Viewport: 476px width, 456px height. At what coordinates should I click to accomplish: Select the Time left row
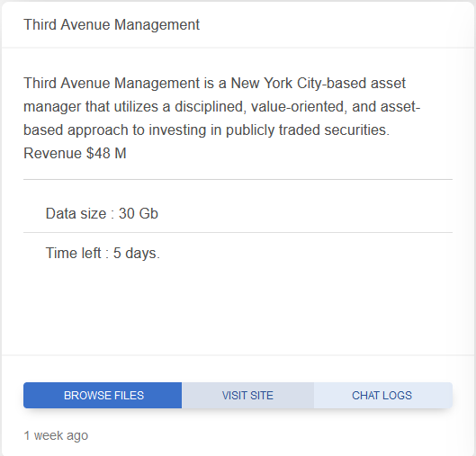[238, 253]
